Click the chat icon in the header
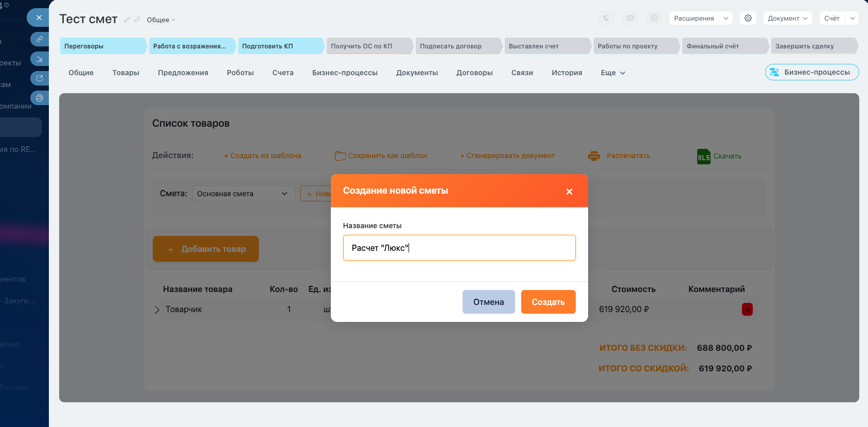 pos(654,18)
